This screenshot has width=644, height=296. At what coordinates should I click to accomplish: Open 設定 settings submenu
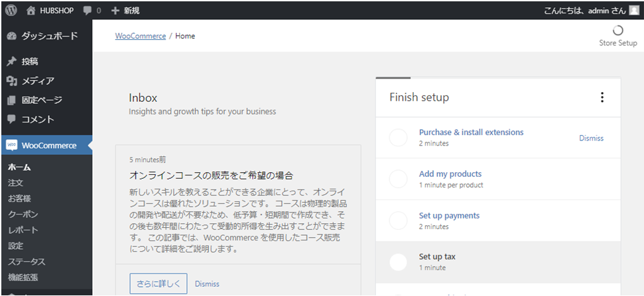coord(16,246)
